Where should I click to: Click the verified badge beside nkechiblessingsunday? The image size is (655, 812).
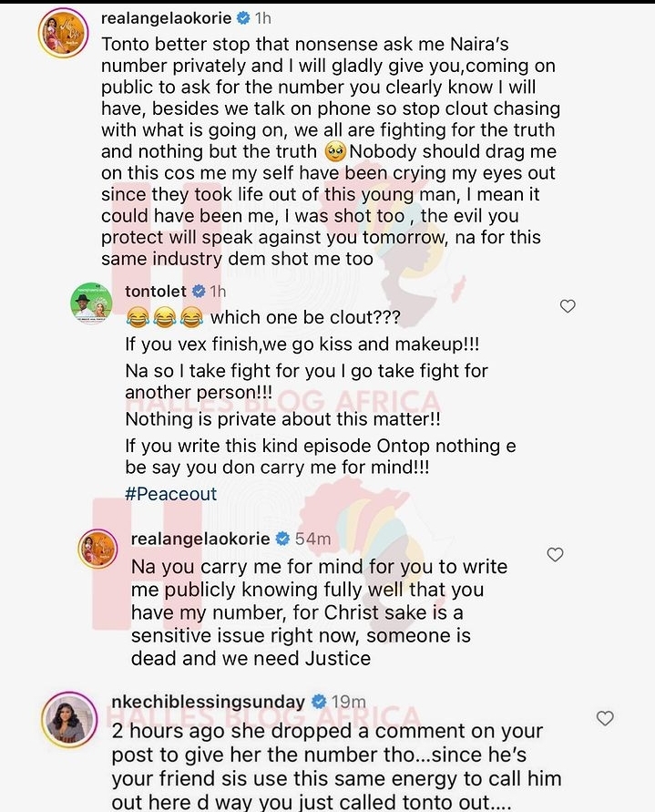(x=319, y=702)
